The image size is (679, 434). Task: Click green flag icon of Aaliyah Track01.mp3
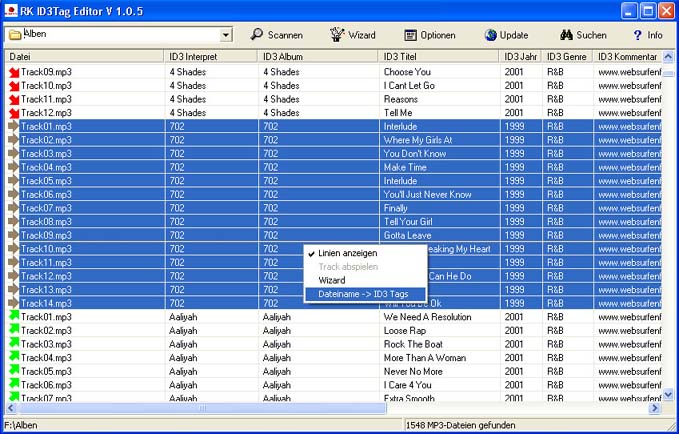click(x=13, y=317)
